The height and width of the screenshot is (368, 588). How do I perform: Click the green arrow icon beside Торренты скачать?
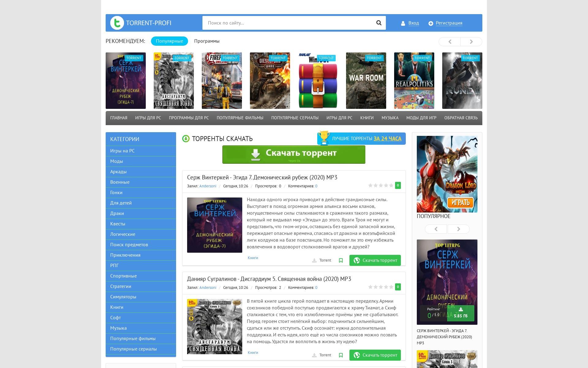tap(186, 139)
